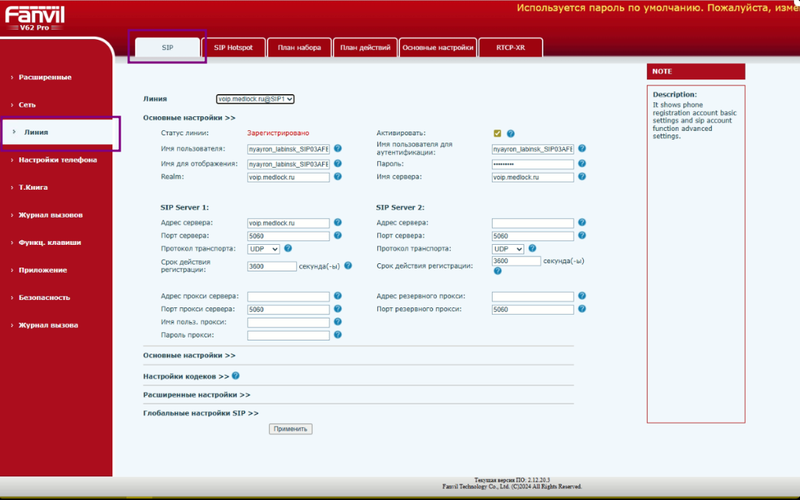Open the Линия account dropdown
800x500 pixels.
pos(255,99)
